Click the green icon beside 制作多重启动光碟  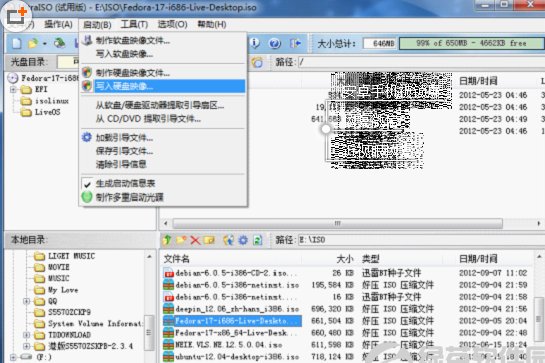click(x=87, y=197)
